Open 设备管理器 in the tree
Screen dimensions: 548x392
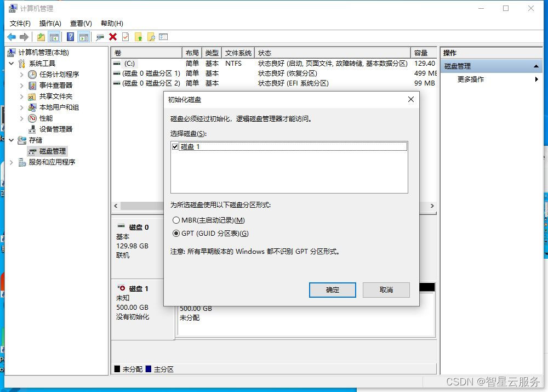tap(56, 129)
